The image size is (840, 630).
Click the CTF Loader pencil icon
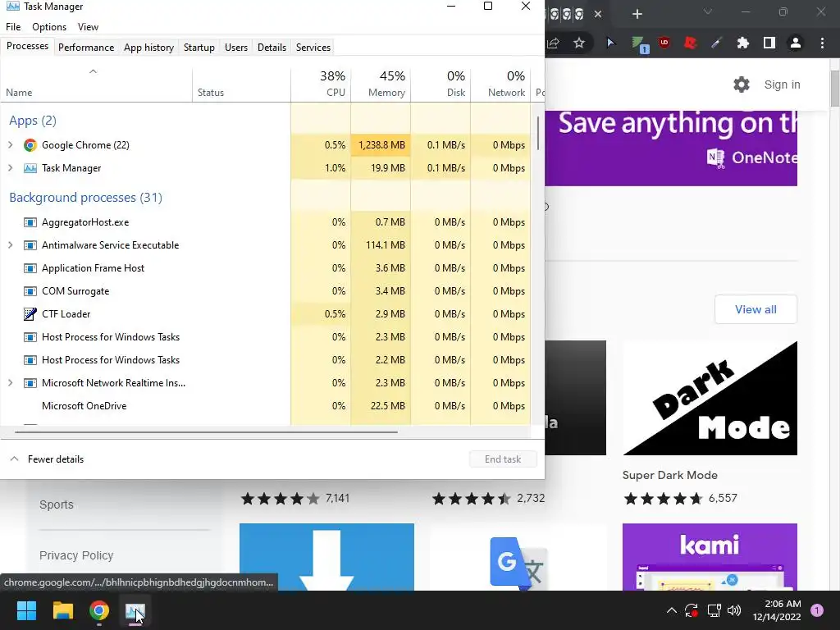coord(30,314)
